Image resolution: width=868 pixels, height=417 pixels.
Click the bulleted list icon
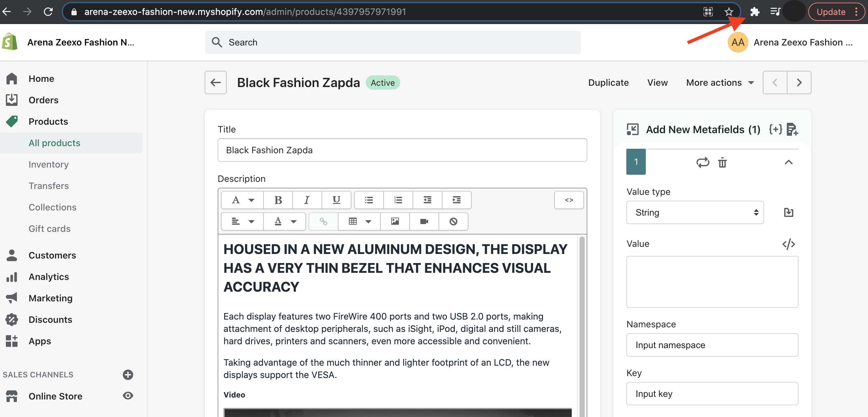point(369,200)
